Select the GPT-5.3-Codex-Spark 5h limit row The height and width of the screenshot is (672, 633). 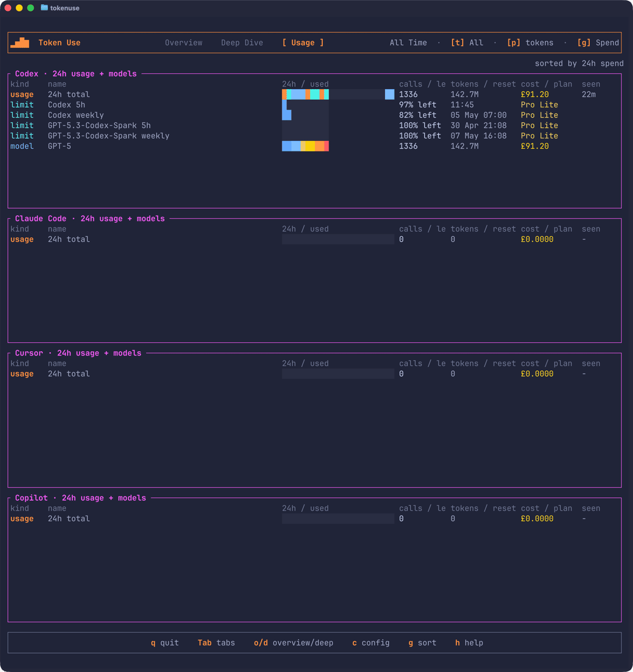314,126
